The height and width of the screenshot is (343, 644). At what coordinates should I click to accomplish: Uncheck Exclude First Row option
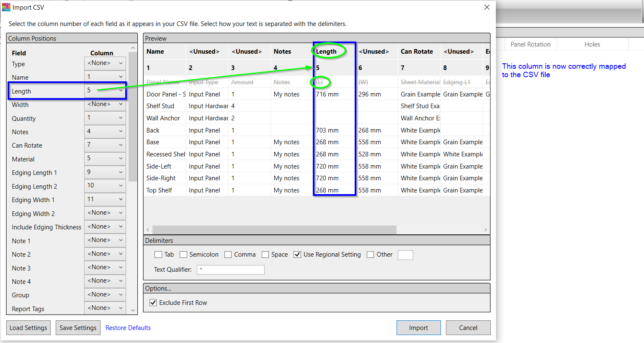tap(153, 303)
